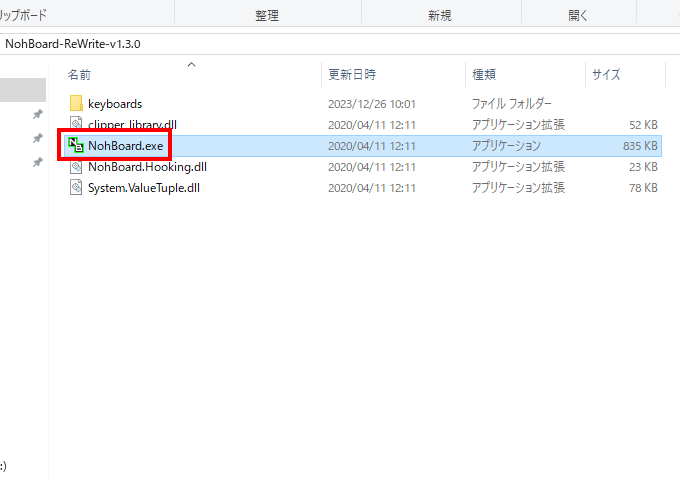Select the highlighted gray navigation pane item
This screenshot has width=680, height=480.
23,90
